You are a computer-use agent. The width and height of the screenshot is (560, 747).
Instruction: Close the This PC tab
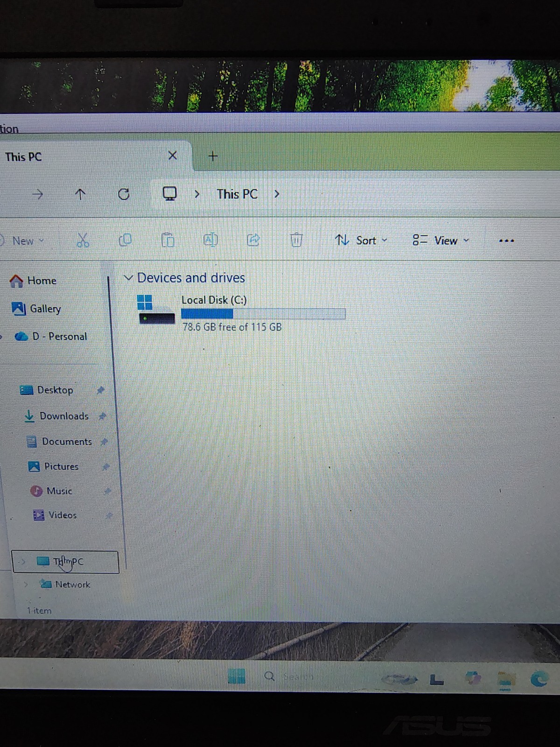172,155
